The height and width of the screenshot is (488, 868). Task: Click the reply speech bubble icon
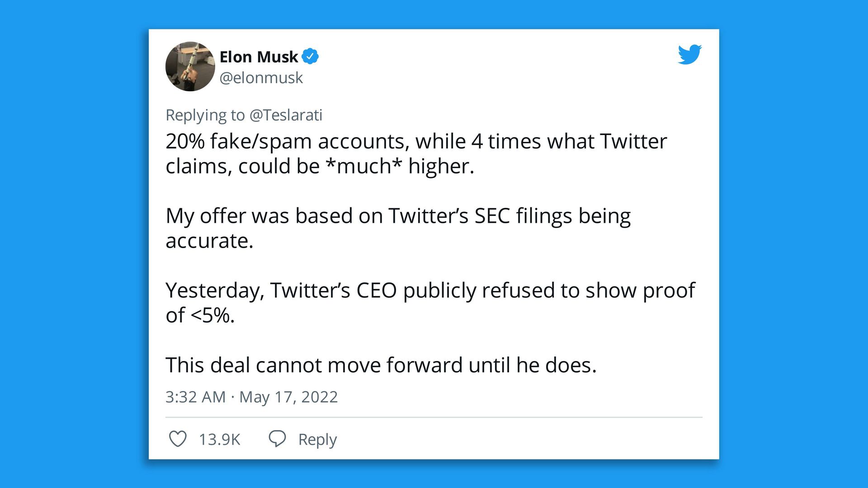coord(277,439)
